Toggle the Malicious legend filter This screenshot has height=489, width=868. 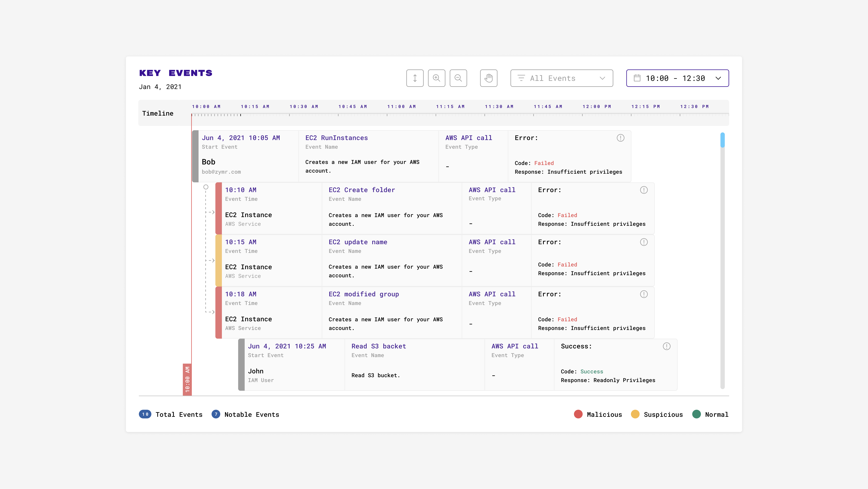(598, 414)
